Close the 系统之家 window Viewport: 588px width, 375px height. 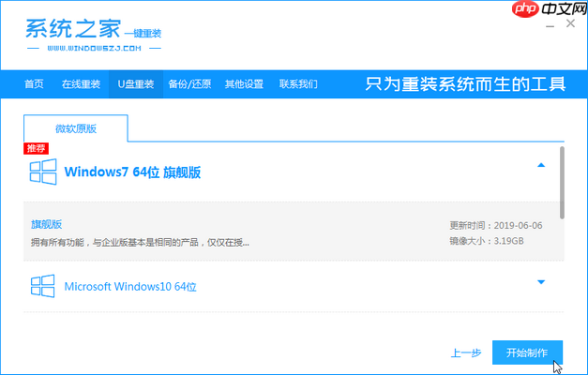coord(570,23)
